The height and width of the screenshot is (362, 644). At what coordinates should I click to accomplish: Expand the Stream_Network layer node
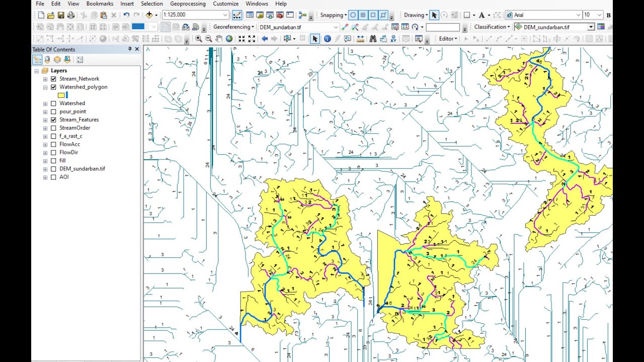[45, 79]
